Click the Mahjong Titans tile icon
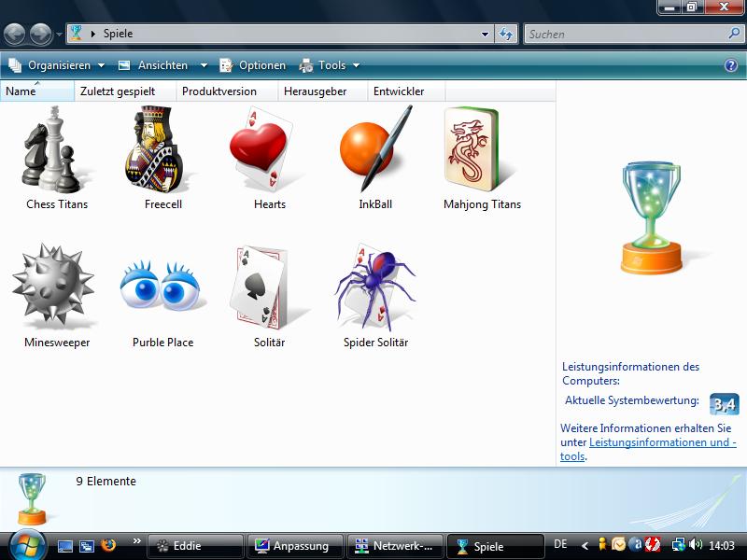The width and height of the screenshot is (747, 560). point(482,151)
